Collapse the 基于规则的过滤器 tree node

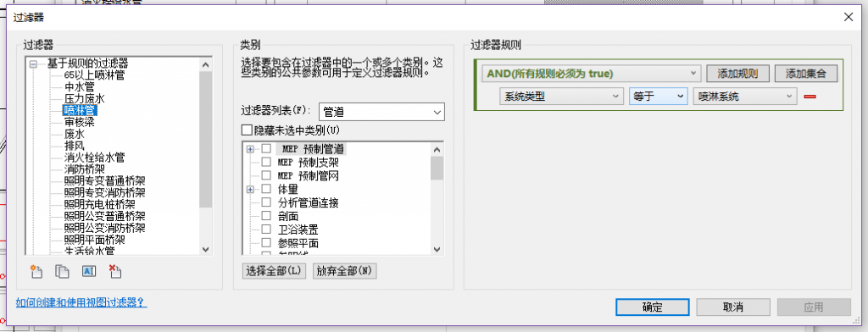(x=34, y=64)
